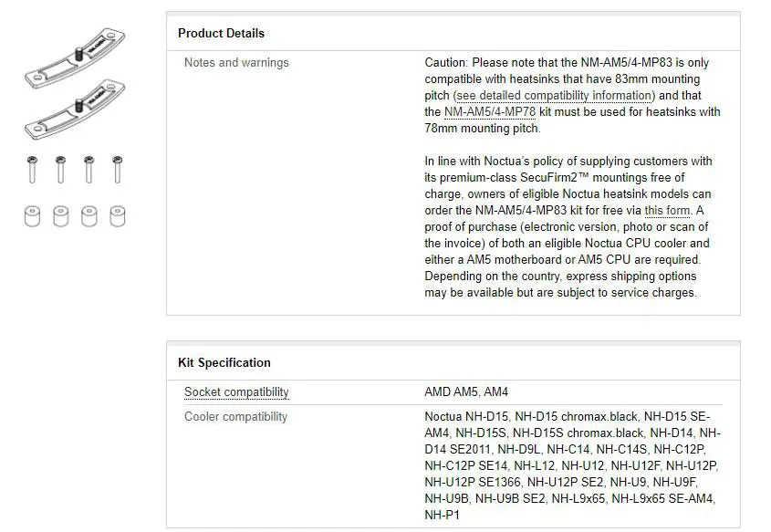Click the rightmost spacer illustration
The image size is (771, 532).
(x=117, y=216)
